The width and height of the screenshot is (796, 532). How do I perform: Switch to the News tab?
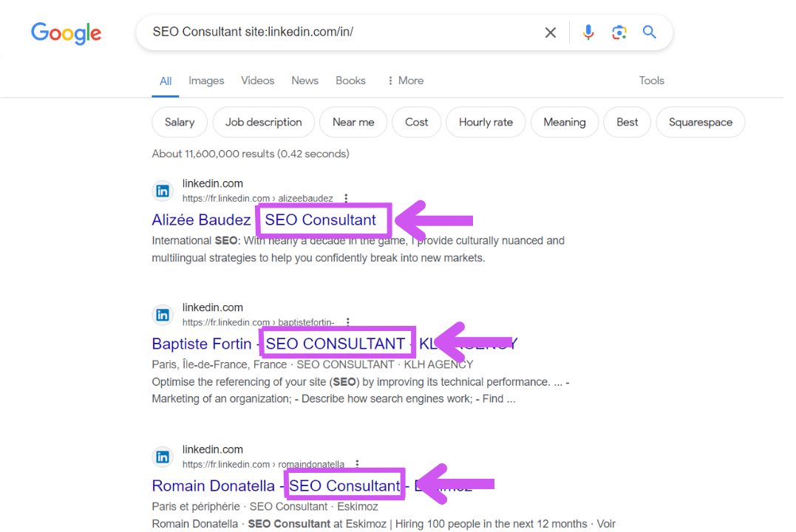(x=305, y=81)
